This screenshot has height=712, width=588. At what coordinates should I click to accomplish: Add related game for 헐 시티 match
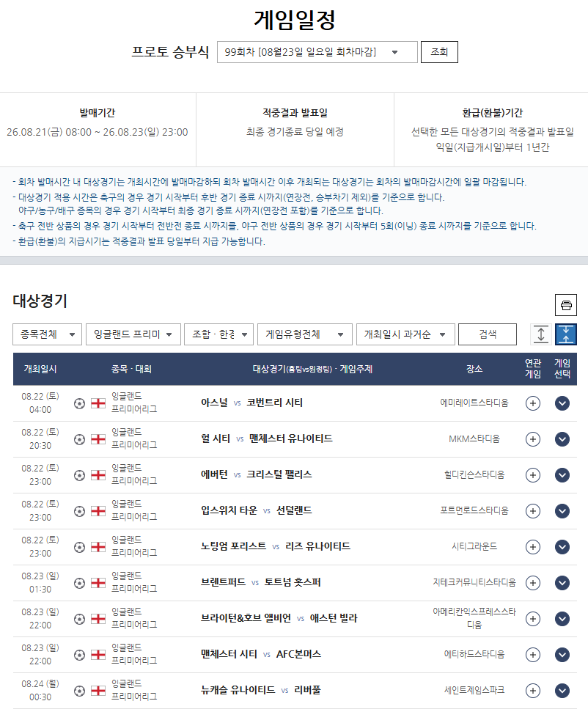coord(532,439)
